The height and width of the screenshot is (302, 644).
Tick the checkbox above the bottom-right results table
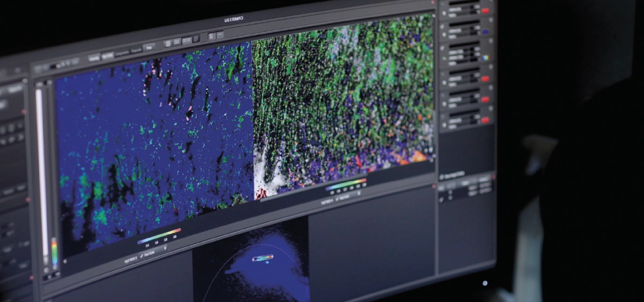tap(442, 176)
